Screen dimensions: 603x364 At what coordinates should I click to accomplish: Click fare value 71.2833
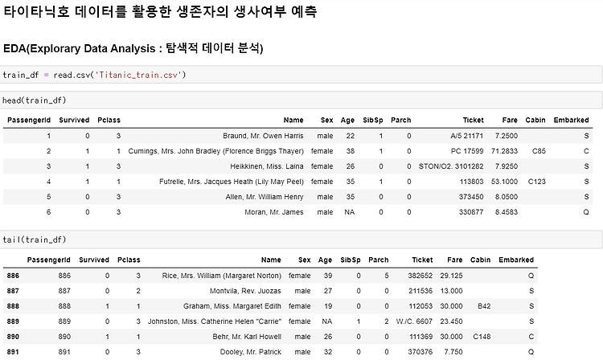click(x=504, y=151)
